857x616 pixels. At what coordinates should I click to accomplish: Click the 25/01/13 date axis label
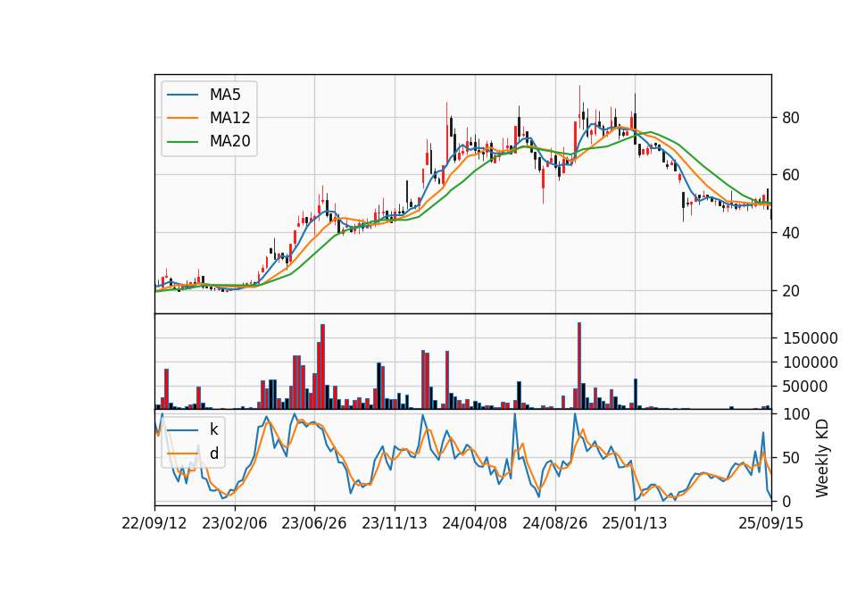click(635, 523)
